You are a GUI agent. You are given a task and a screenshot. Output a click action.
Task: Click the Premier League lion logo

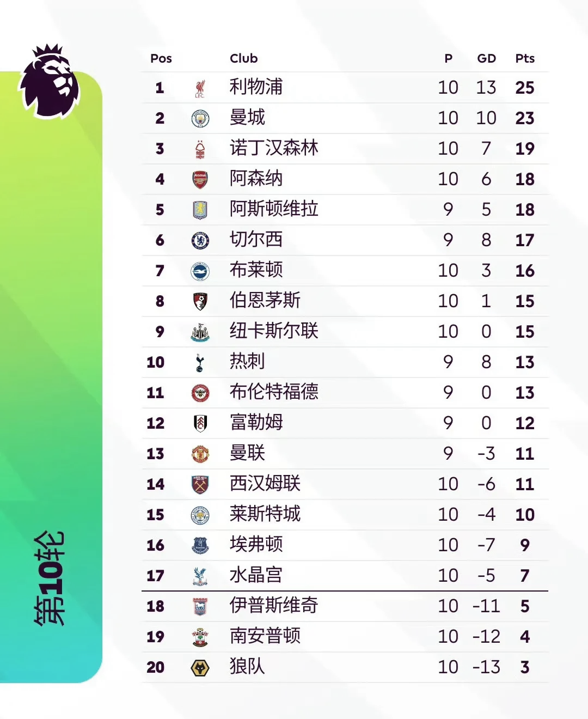[x=50, y=82]
